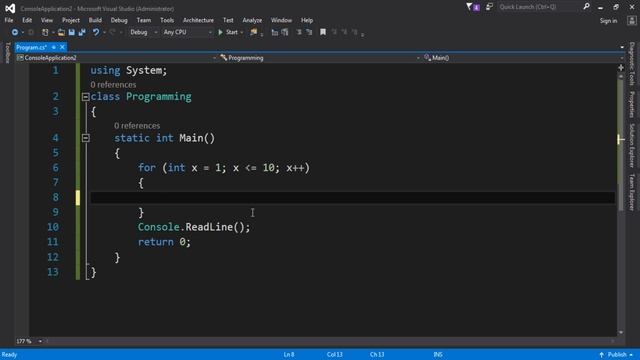
Task: Open the Help menu
Action: (307, 20)
